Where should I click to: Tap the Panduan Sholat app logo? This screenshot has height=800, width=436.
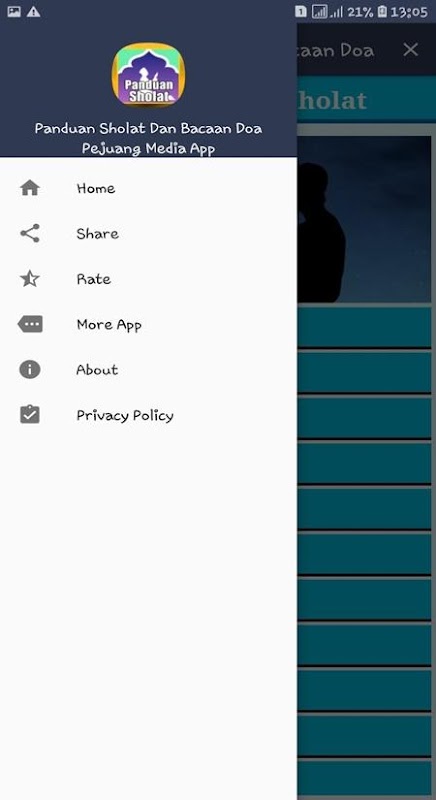[x=148, y=74]
